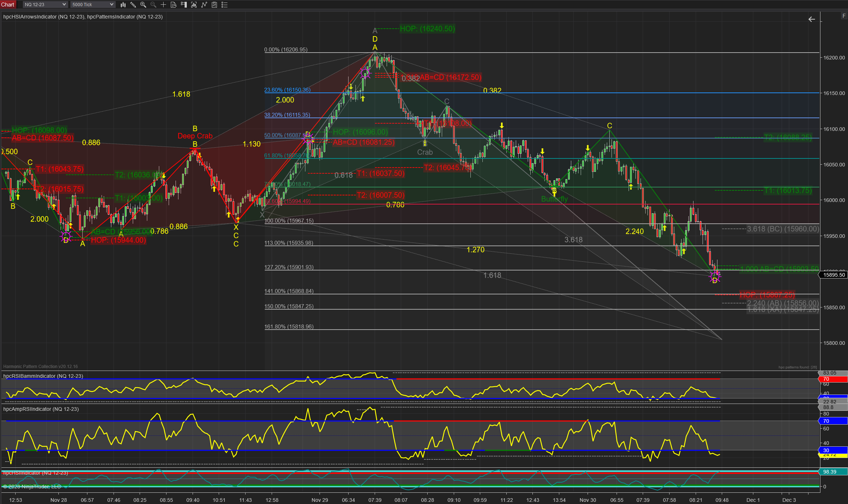Viewport: 848px width, 504px height.
Task: Select the hpcRSIBammIndicator panel label
Action: point(43,376)
